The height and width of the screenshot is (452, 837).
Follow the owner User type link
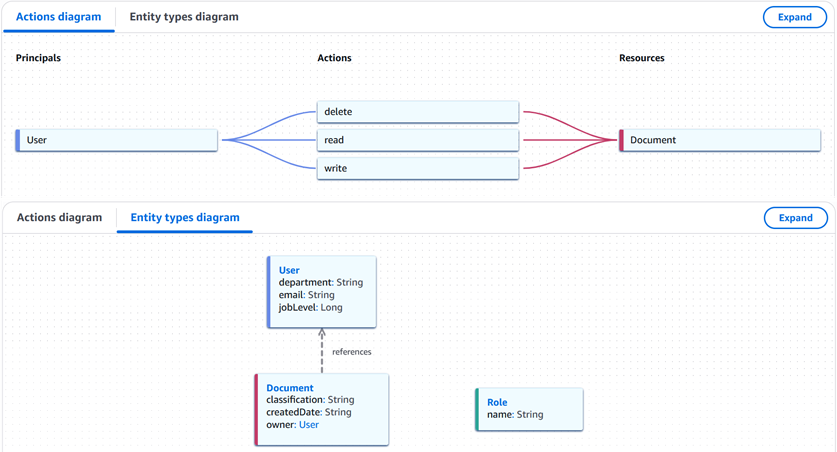309,425
